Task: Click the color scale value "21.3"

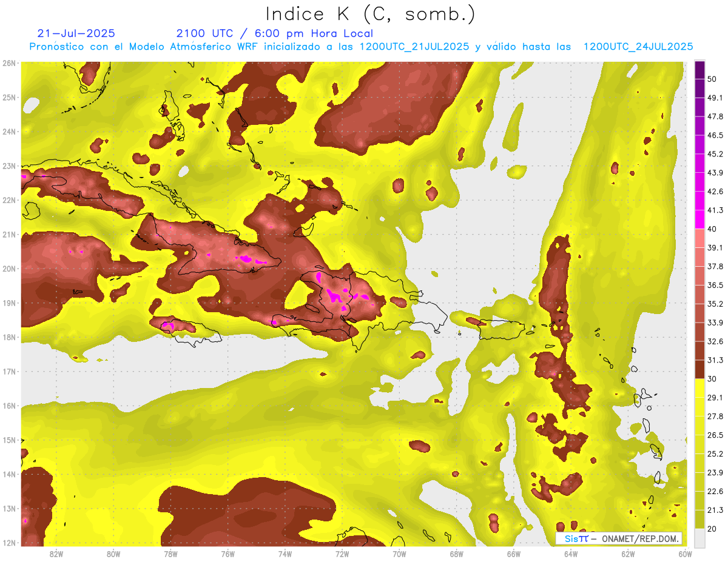Action: (715, 510)
